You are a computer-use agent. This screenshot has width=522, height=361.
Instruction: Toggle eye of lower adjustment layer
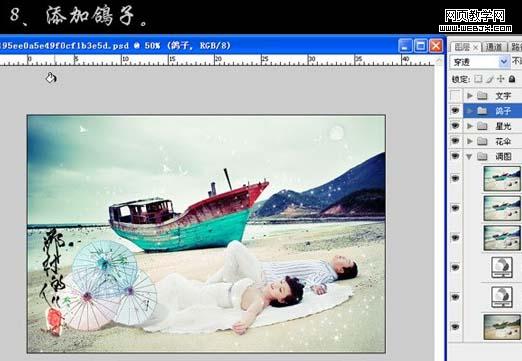click(455, 297)
